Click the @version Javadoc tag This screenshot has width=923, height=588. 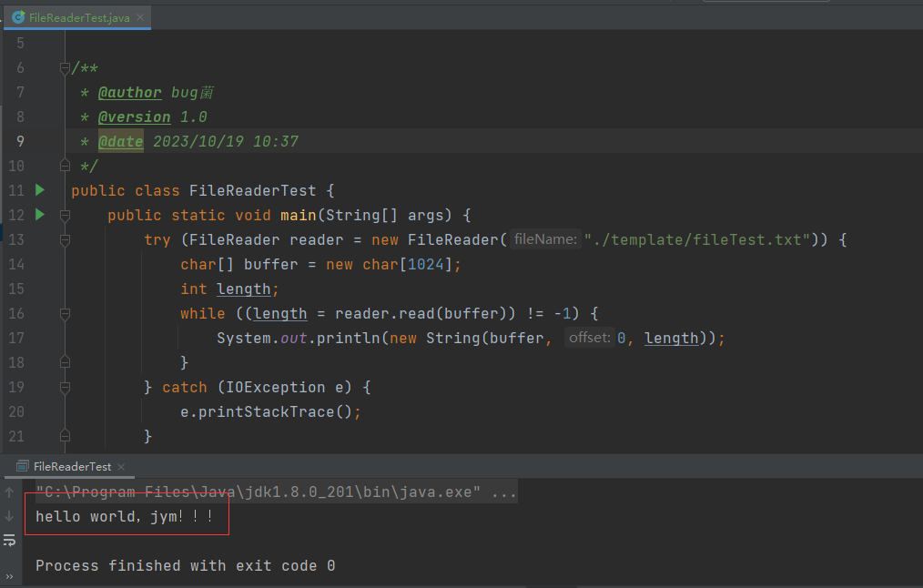pos(134,117)
